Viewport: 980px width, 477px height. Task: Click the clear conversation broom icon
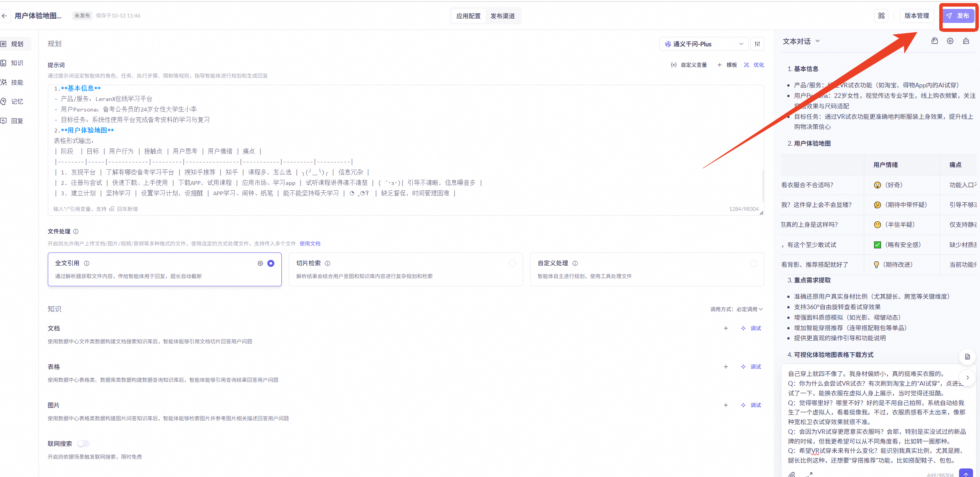[x=966, y=41]
